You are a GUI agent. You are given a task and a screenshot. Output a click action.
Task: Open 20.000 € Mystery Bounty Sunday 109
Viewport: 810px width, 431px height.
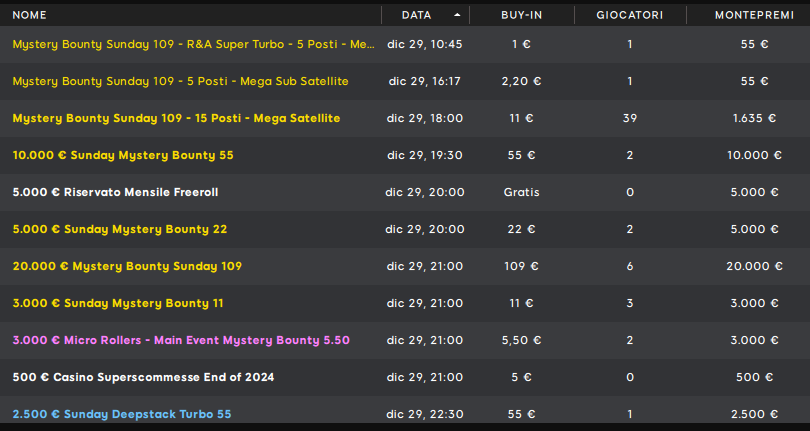(x=127, y=266)
